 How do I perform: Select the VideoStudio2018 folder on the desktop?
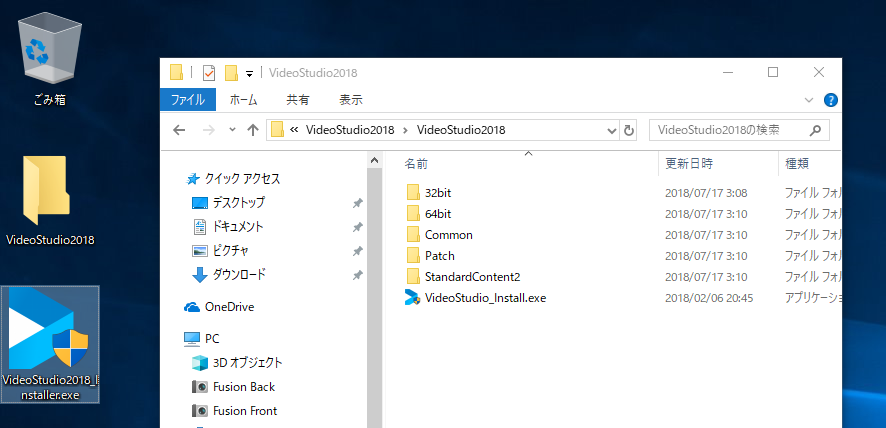50,200
